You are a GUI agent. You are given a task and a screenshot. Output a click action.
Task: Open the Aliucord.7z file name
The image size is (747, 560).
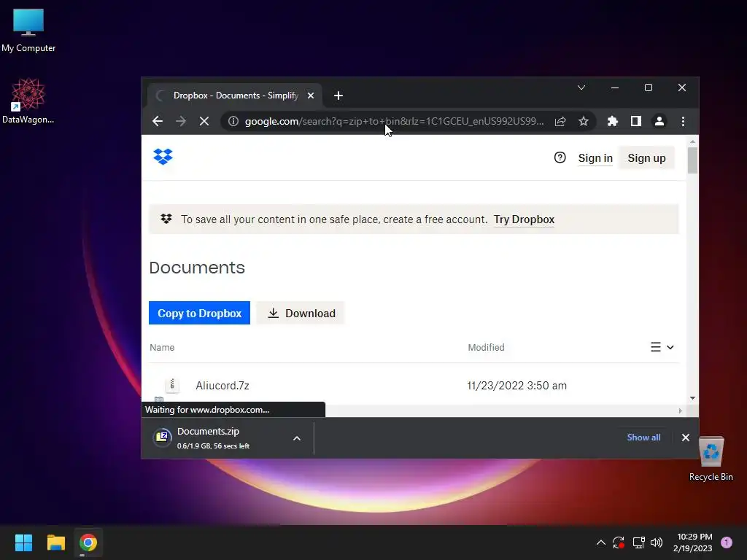tap(222, 386)
